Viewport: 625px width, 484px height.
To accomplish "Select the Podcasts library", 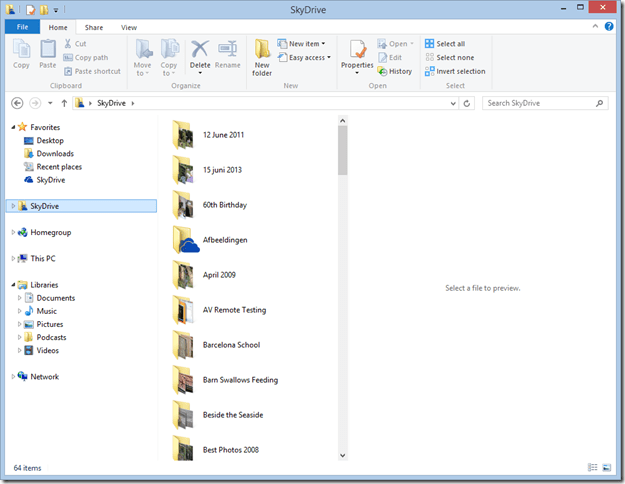I will click(45, 337).
